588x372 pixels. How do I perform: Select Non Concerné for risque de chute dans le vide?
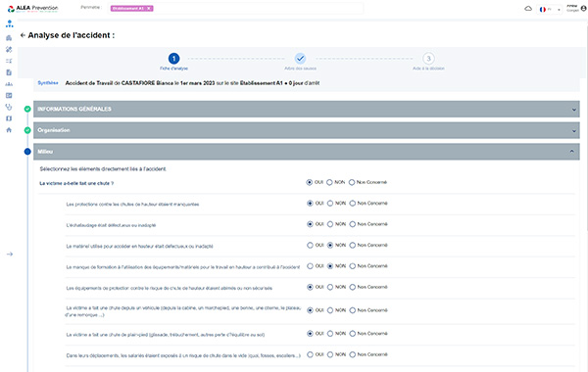point(353,354)
